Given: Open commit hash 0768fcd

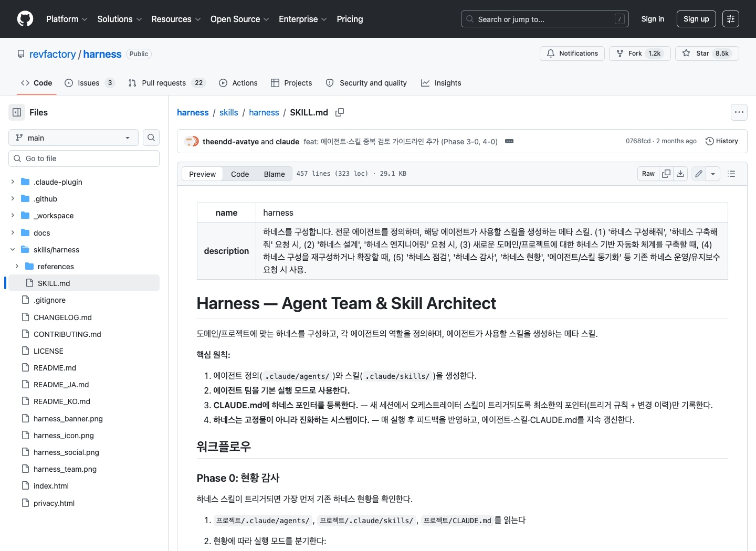Looking at the screenshot, I should click(x=638, y=141).
